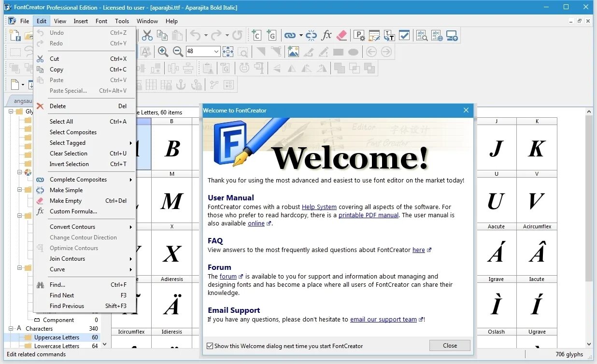Expand the Select Tagged submenu

point(85,143)
